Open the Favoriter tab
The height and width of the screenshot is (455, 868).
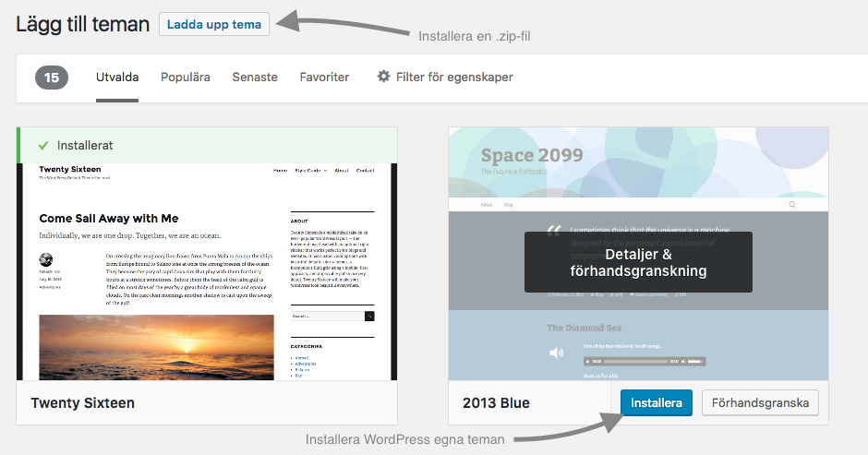point(324,77)
